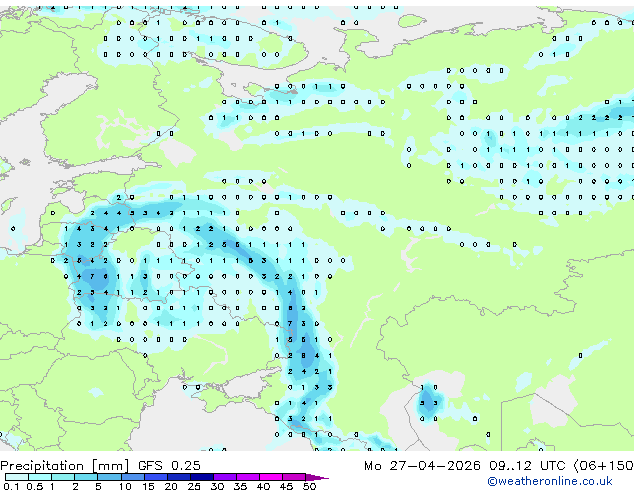The image size is (634, 490).
Task: Click the legend label "20"
Action: tap(171, 486)
